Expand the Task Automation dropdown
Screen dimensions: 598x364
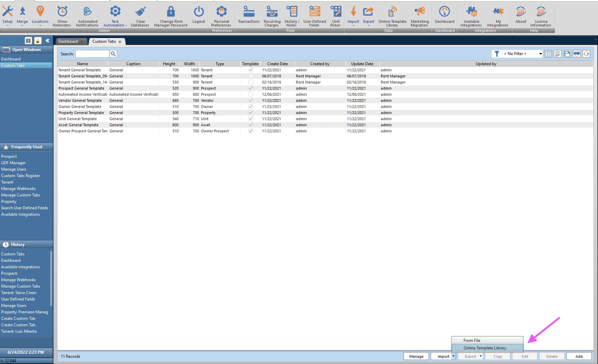(x=126, y=25)
